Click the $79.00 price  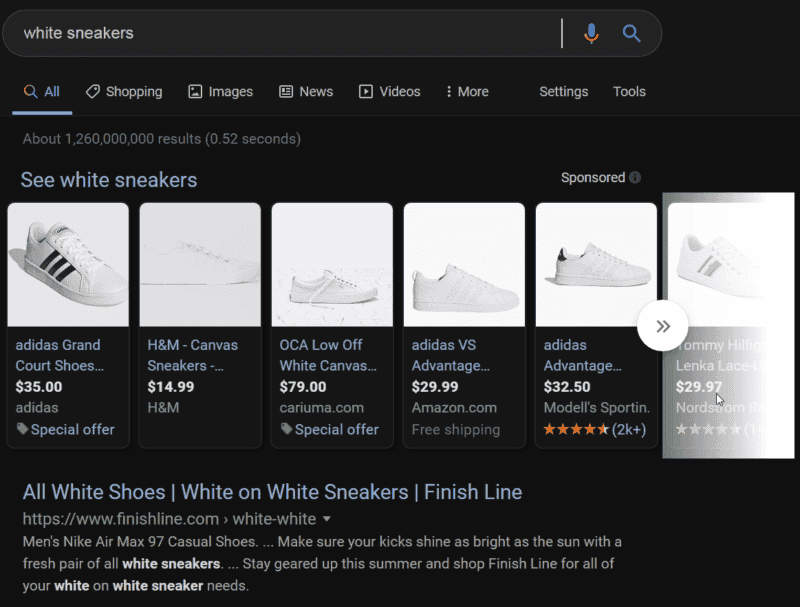[x=303, y=387]
